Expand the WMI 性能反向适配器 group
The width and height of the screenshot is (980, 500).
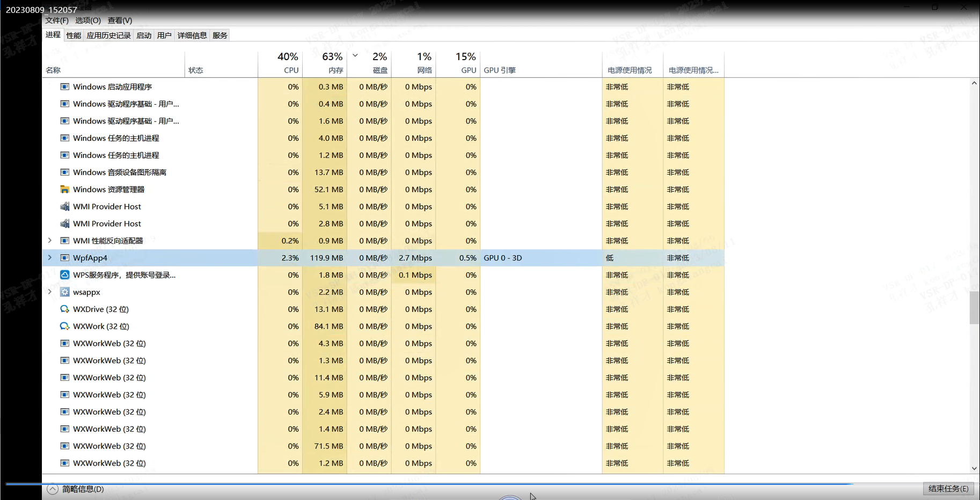[x=50, y=241]
